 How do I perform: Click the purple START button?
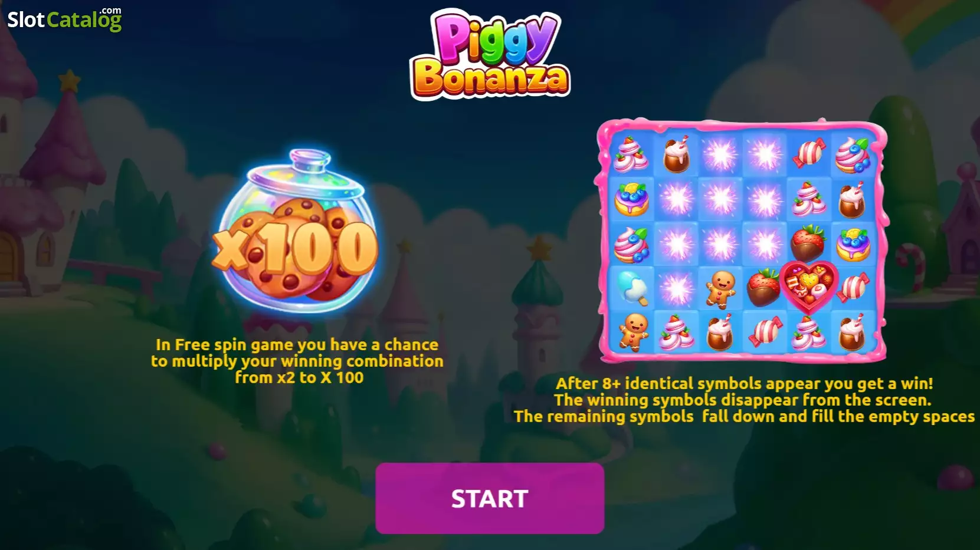(x=490, y=498)
